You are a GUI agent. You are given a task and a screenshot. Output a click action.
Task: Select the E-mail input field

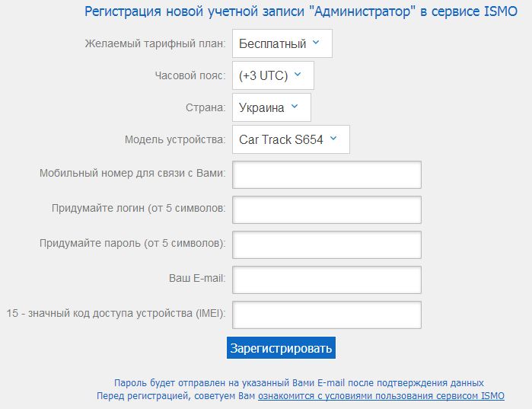coord(327,280)
